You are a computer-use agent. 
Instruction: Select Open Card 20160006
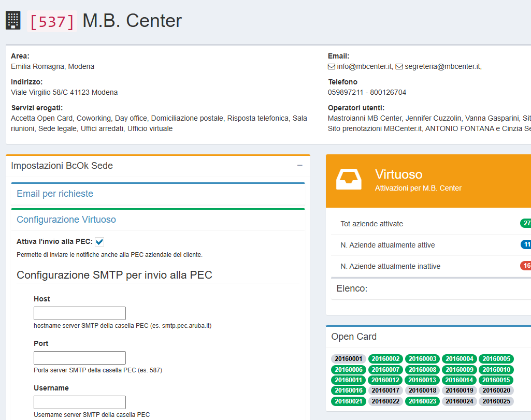349,370
